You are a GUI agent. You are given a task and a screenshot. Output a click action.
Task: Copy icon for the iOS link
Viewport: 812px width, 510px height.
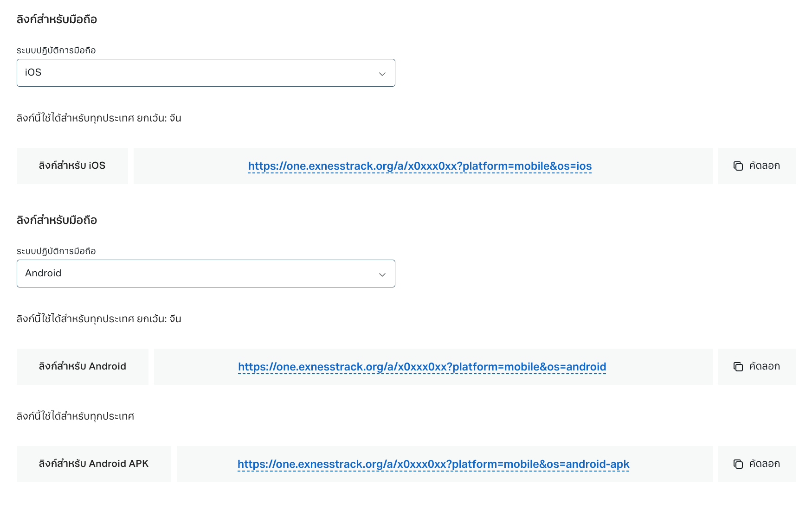point(738,166)
